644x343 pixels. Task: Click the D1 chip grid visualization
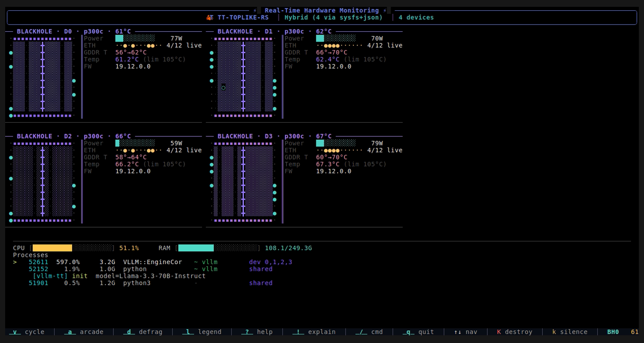coord(243,77)
